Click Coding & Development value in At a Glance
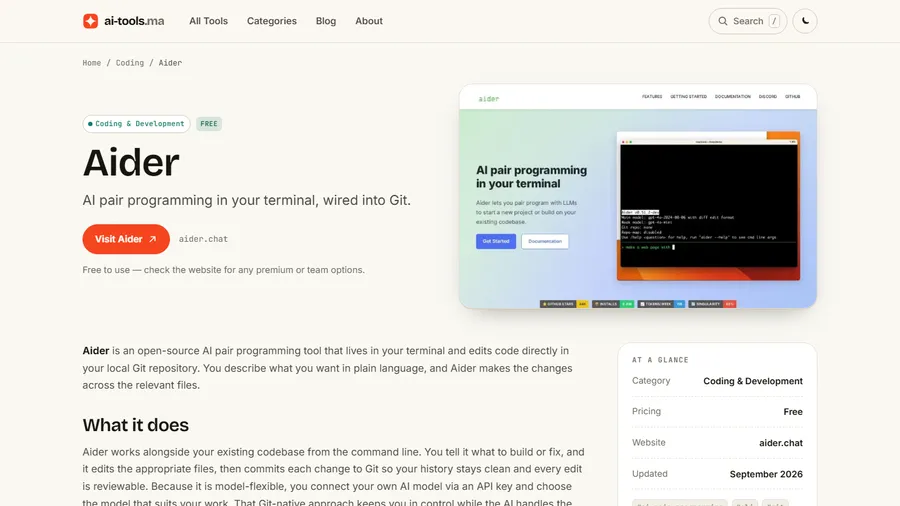 click(x=752, y=382)
